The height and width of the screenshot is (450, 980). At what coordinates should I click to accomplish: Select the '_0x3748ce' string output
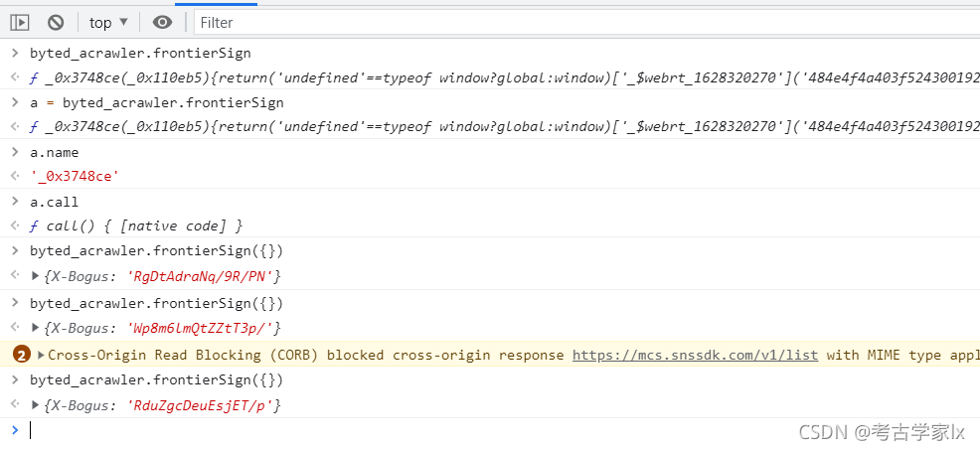[x=75, y=176]
